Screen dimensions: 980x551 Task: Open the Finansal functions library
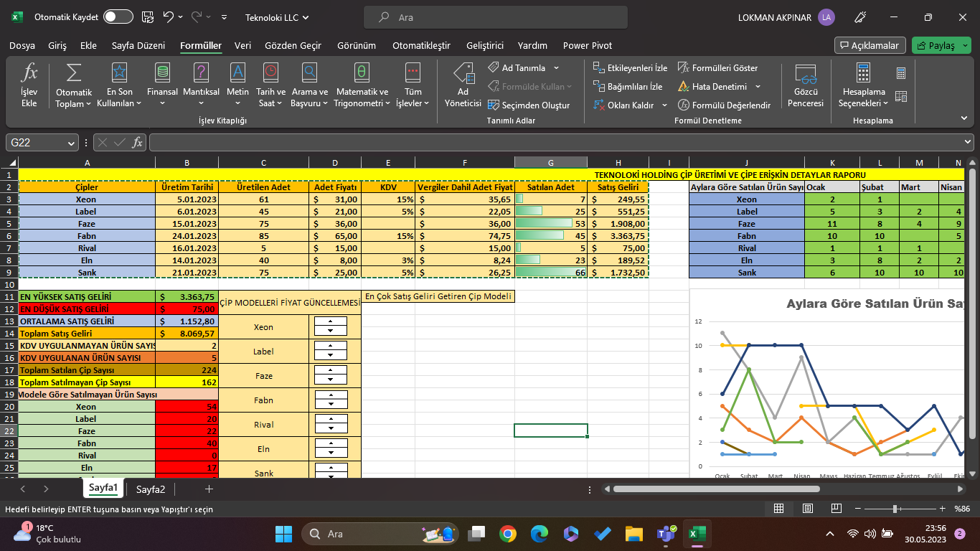[x=162, y=85]
